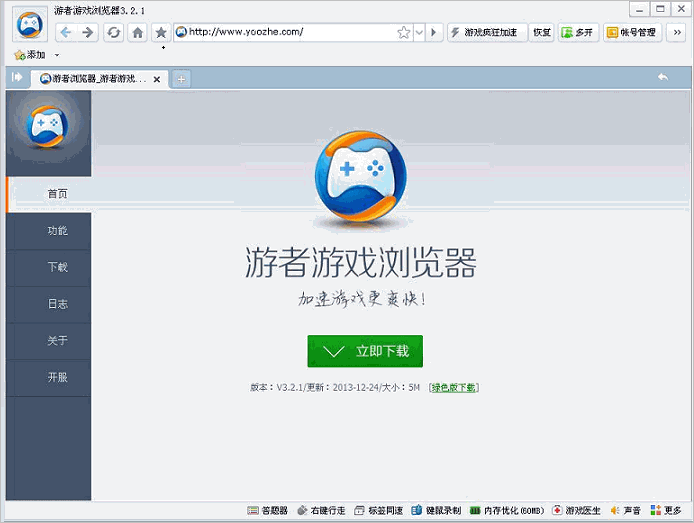The width and height of the screenshot is (694, 523).
Task: Open favorites with the solid star toolbar icon
Action: pyautogui.click(x=161, y=32)
